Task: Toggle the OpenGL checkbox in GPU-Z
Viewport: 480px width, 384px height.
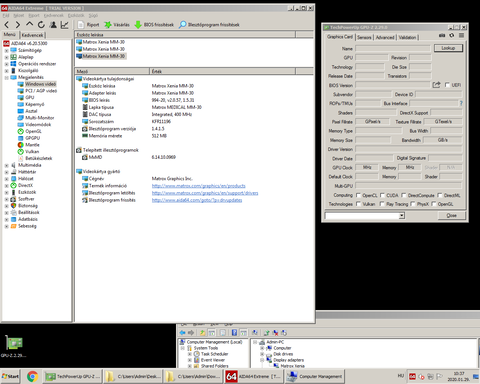Action: coord(434,204)
